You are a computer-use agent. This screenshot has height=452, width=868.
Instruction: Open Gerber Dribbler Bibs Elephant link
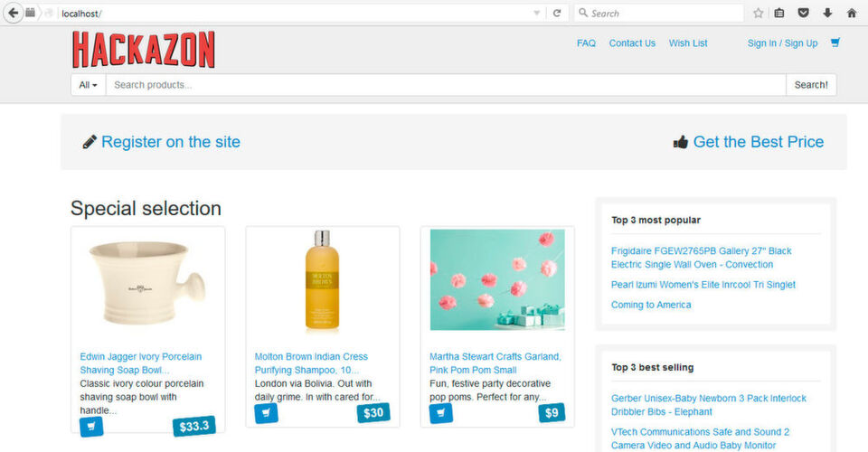click(709, 405)
